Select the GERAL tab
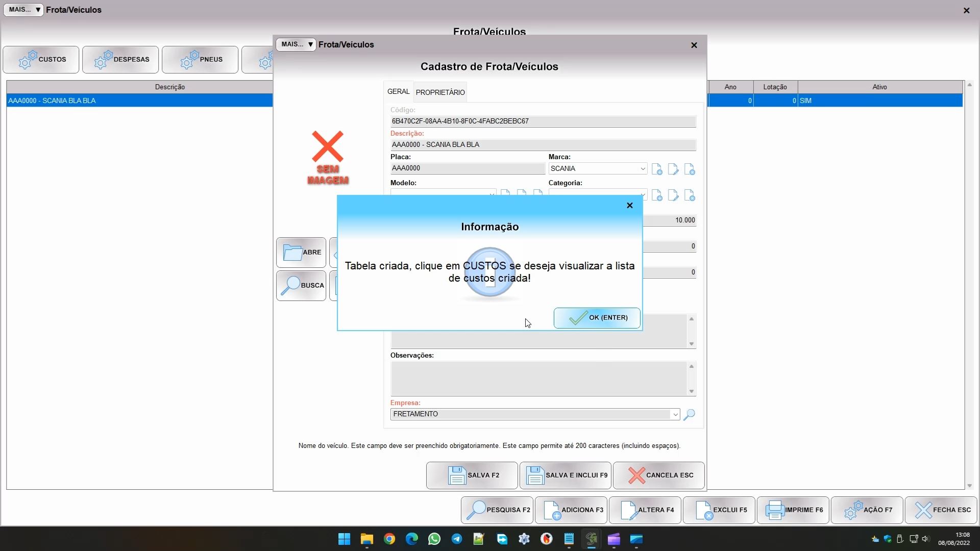 tap(398, 92)
